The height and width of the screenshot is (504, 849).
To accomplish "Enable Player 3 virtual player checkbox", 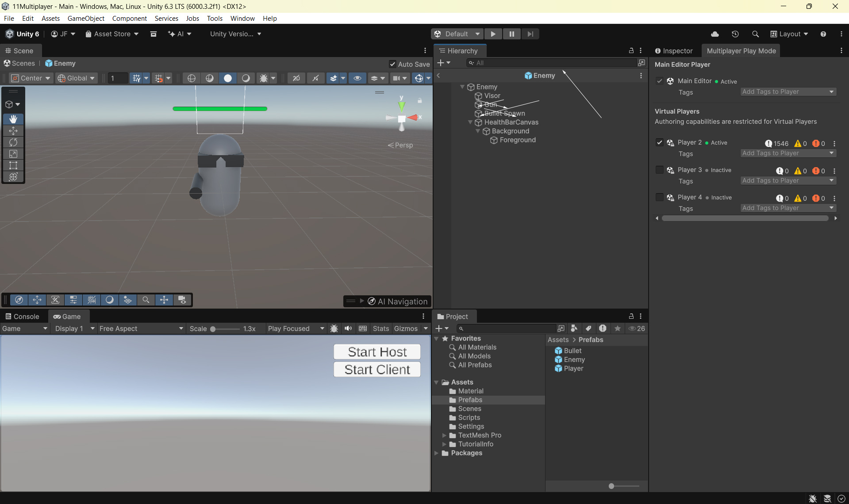I will 659,170.
